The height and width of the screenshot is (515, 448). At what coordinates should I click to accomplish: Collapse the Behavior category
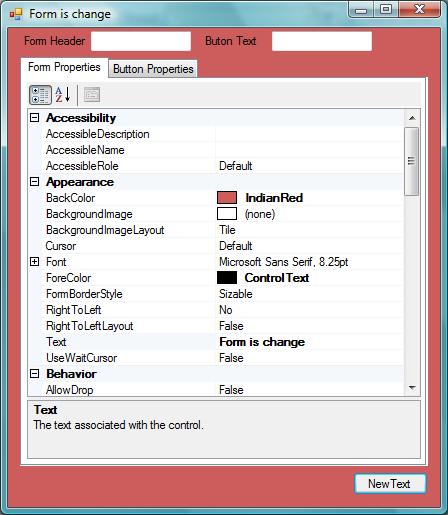click(x=34, y=374)
